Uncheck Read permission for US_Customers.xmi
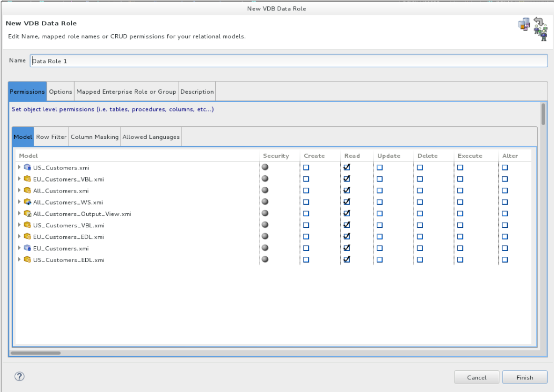Image resolution: width=554 pixels, height=392 pixels. [x=346, y=167]
